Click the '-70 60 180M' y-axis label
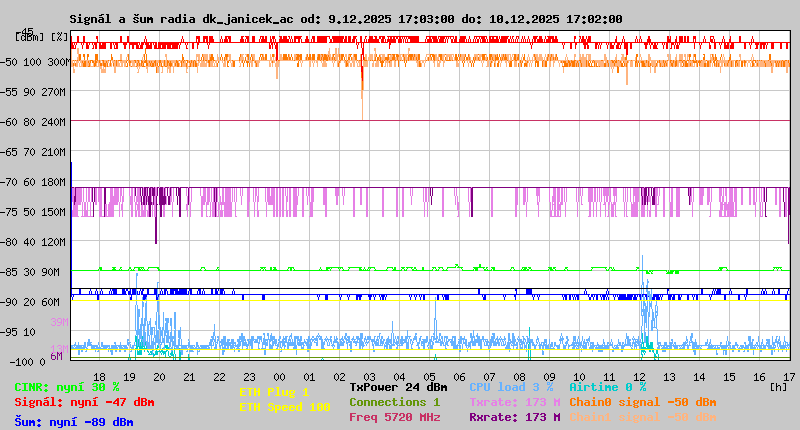Viewport: 800px width, 430px height. coord(33,182)
